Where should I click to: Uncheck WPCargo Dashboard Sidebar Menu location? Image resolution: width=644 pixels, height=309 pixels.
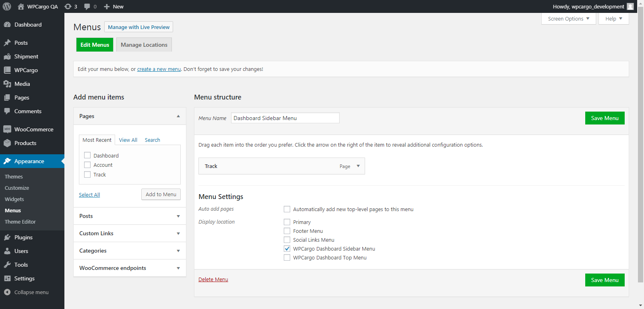[287, 249]
